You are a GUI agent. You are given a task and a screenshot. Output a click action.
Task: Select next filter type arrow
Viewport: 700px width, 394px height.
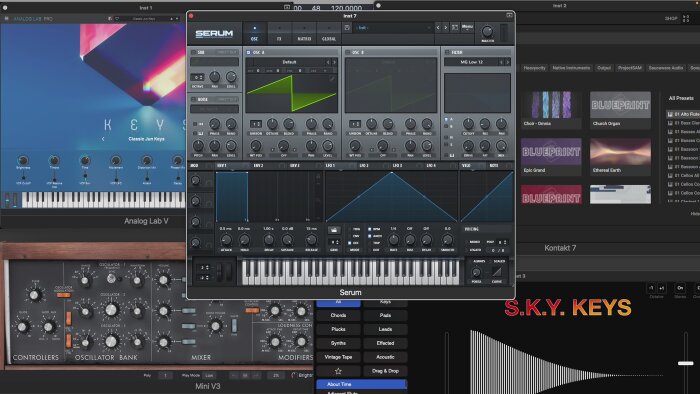pos(508,62)
